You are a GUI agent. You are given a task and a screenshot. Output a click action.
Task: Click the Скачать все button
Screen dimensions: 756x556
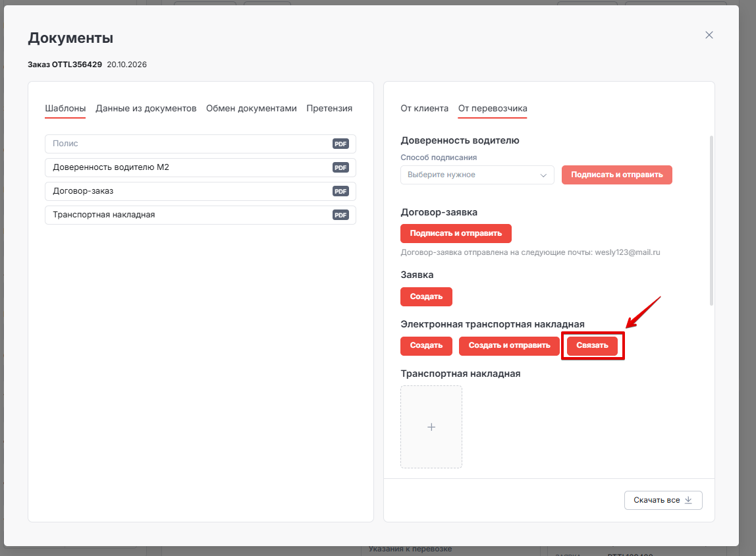coord(663,500)
